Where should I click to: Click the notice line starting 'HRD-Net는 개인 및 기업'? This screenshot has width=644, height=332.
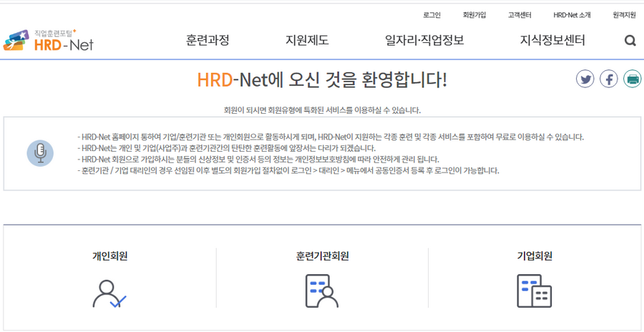pos(226,148)
